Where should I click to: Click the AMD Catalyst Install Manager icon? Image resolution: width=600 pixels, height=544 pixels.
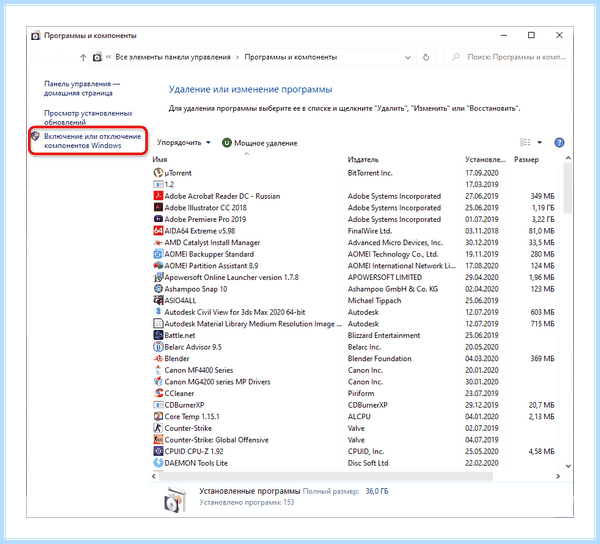pyautogui.click(x=158, y=242)
